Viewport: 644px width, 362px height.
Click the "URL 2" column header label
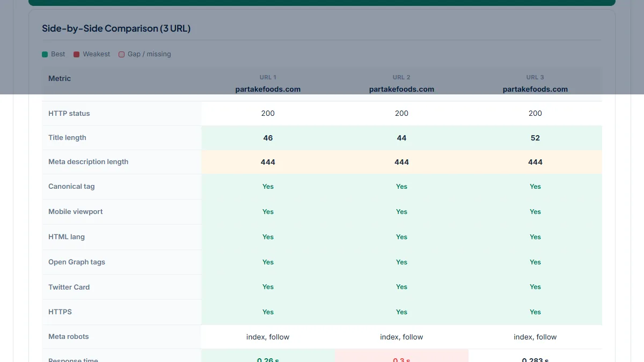pyautogui.click(x=401, y=77)
